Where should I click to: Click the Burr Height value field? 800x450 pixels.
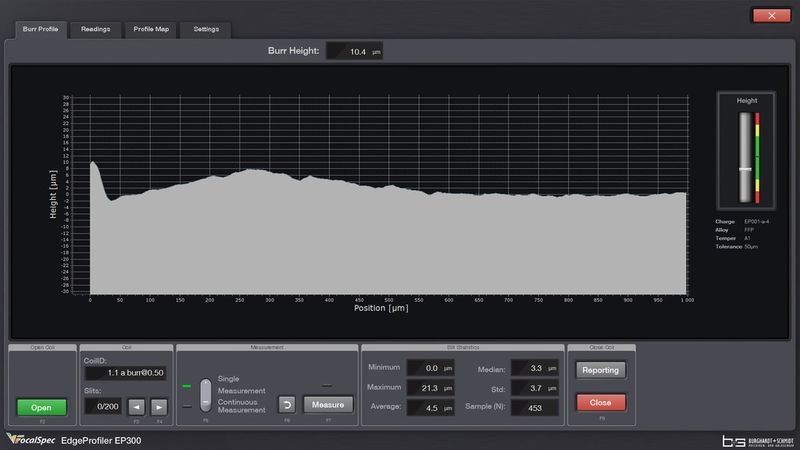[355, 52]
